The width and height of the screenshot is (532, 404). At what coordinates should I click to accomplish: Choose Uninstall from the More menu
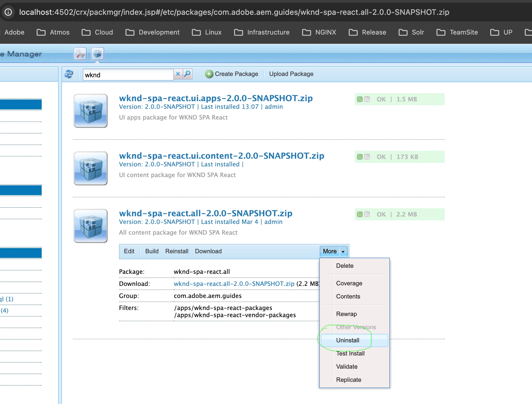tap(347, 340)
